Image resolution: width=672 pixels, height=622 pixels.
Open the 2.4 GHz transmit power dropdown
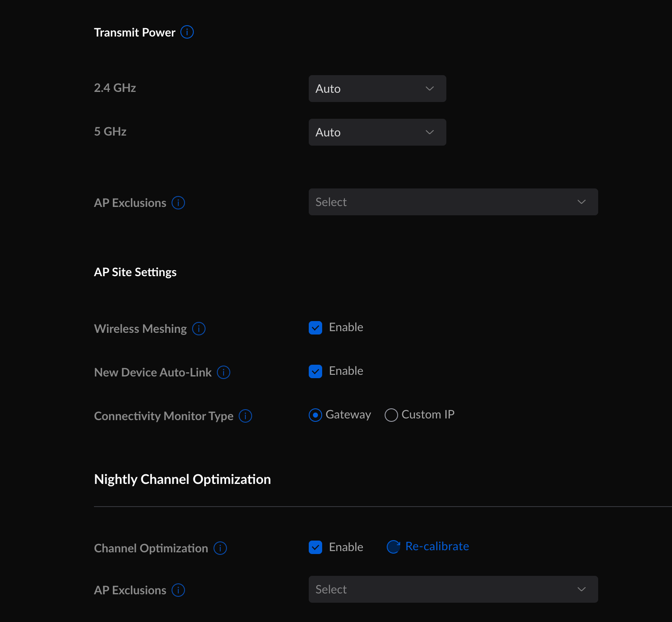click(x=377, y=89)
